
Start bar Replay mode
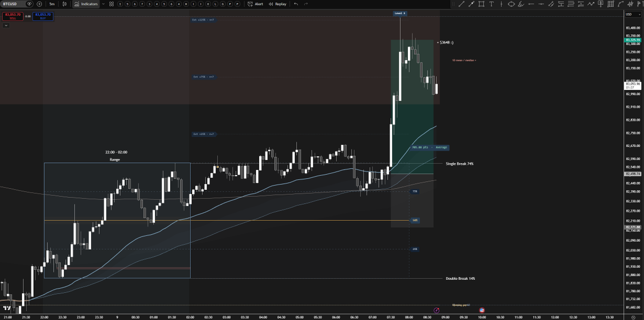click(277, 4)
